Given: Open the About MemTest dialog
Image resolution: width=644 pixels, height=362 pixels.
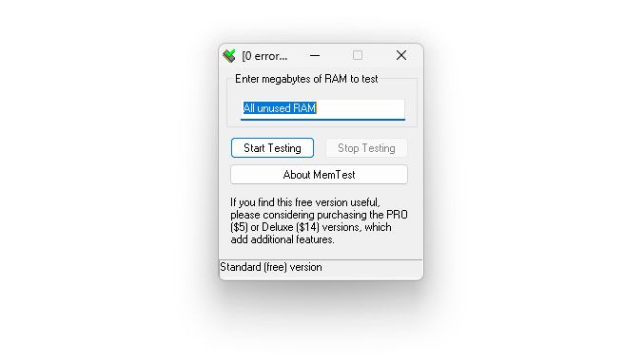Looking at the screenshot, I should [x=319, y=175].
